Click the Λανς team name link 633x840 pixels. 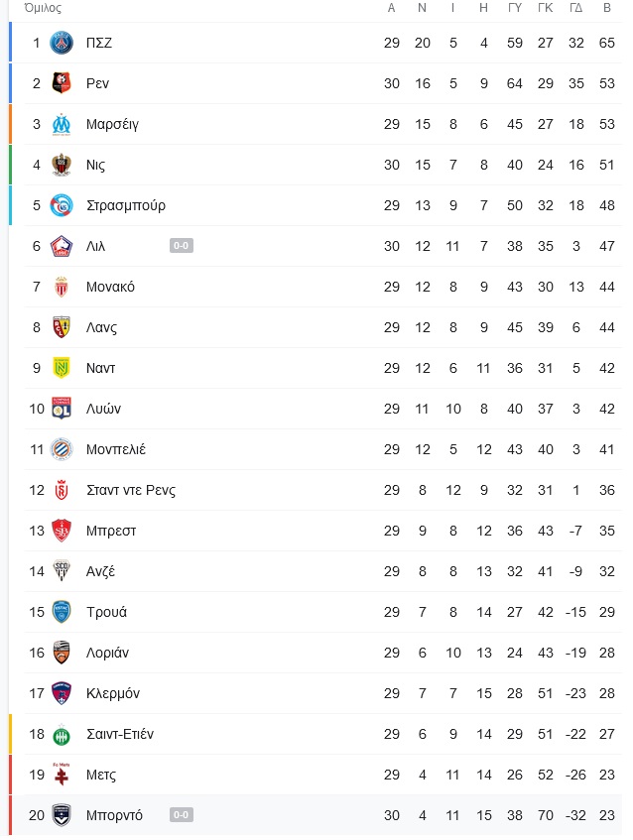(x=101, y=327)
